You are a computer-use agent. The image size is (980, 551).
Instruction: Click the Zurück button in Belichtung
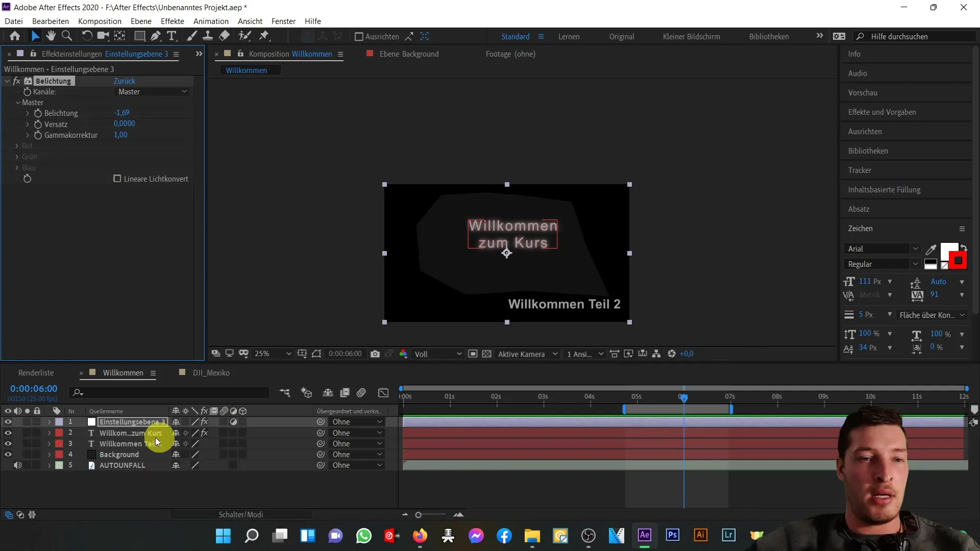pyautogui.click(x=124, y=81)
